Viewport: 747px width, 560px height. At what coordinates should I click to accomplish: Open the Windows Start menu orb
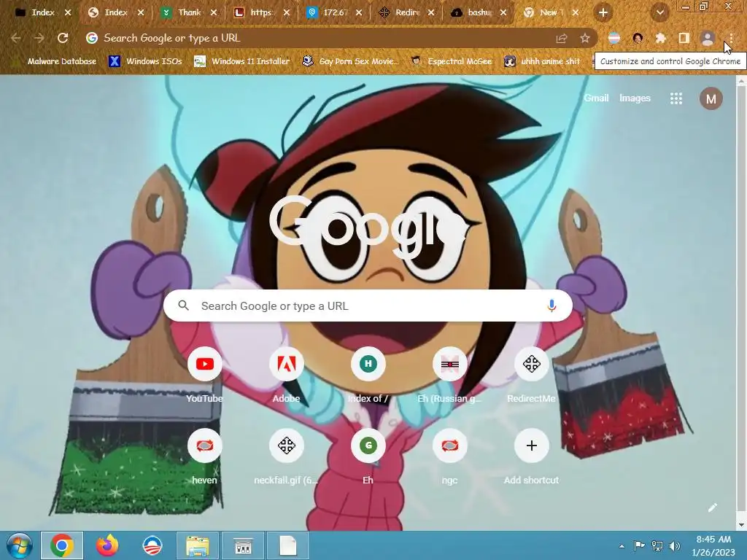[x=19, y=545]
